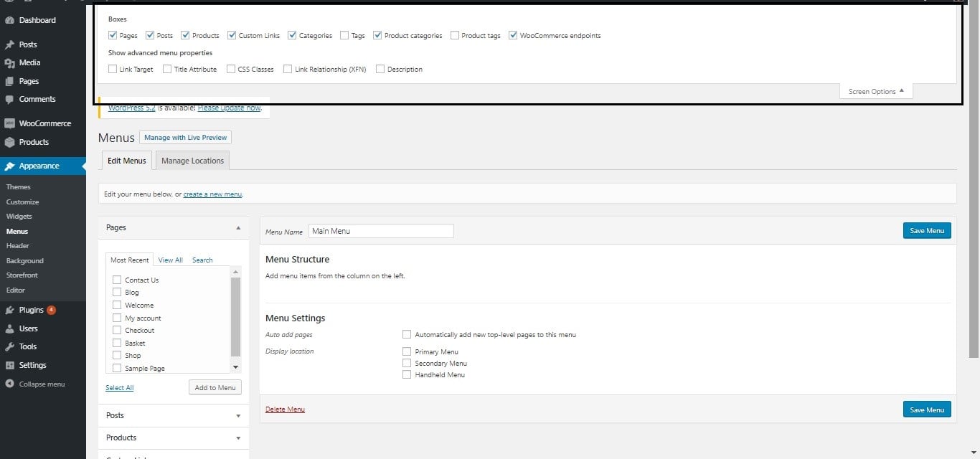980x459 pixels.
Task: Uncheck the Pages box in Screen Options
Action: click(x=113, y=35)
